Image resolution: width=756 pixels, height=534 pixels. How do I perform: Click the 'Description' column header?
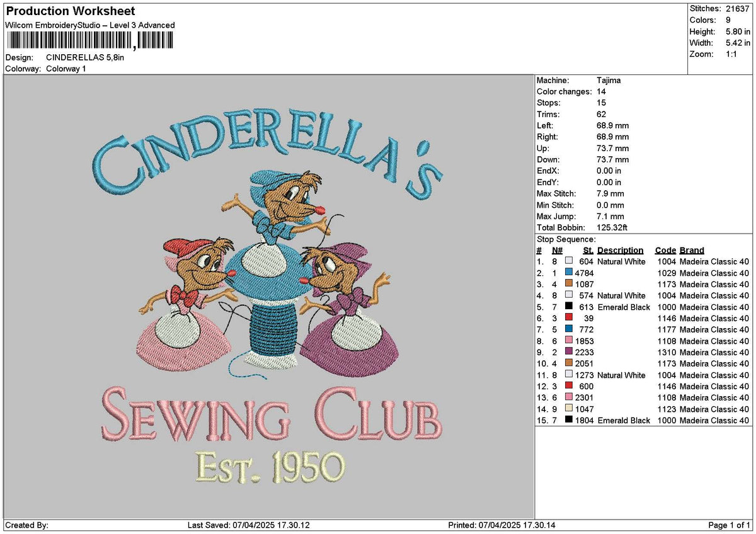coord(621,251)
